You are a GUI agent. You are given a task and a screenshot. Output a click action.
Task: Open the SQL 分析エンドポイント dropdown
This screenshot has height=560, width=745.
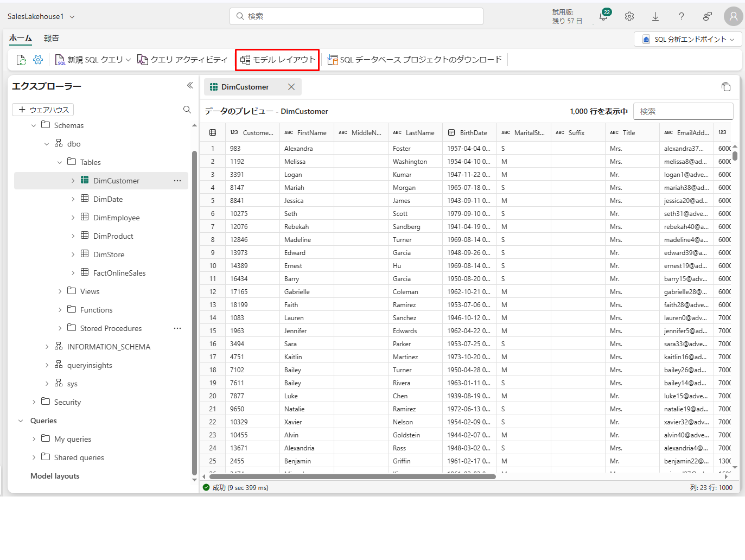click(687, 39)
